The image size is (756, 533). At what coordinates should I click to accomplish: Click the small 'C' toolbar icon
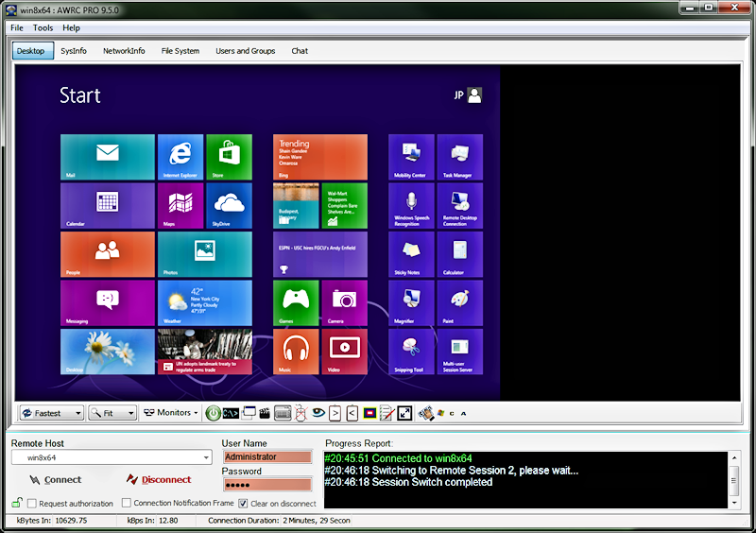point(452,414)
